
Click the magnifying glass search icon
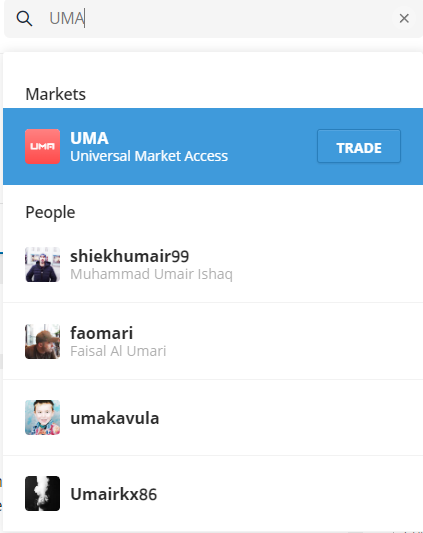point(24,18)
